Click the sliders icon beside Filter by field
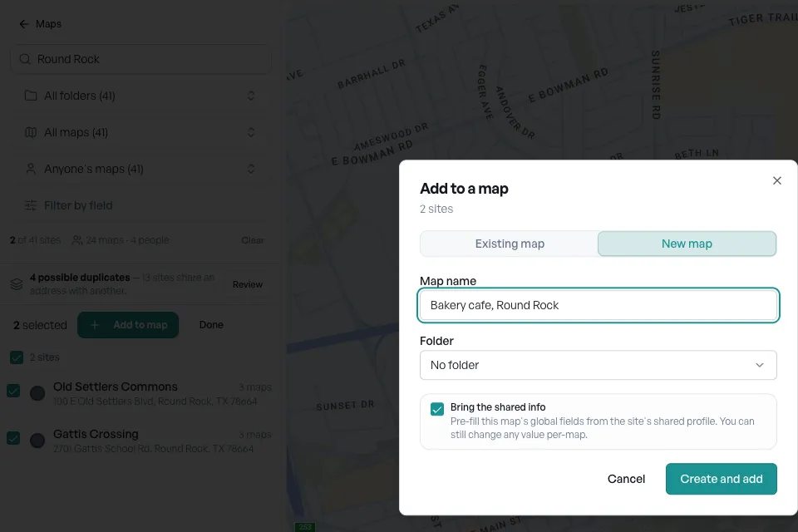798x532 pixels. click(x=31, y=205)
